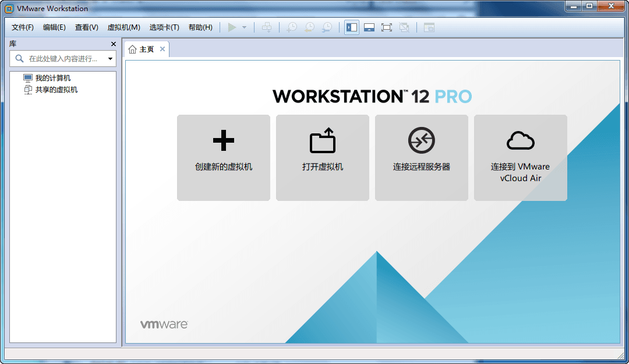Click the Take Snapshot icon
Image resolution: width=629 pixels, height=364 pixels.
pyautogui.click(x=292, y=27)
